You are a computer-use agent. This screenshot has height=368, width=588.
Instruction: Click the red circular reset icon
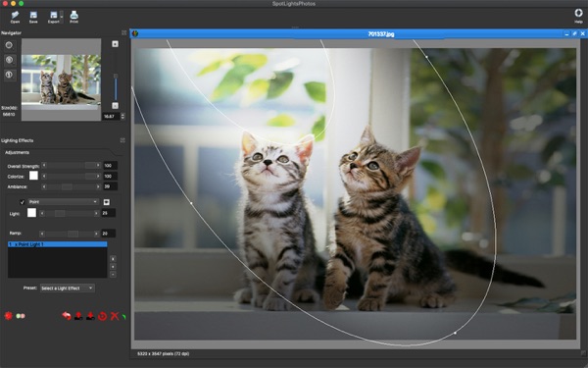coord(102,316)
